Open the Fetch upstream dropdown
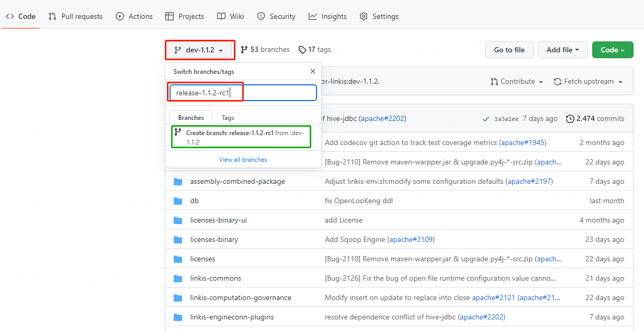Image resolution: width=644 pixels, height=332 pixels. (588, 82)
